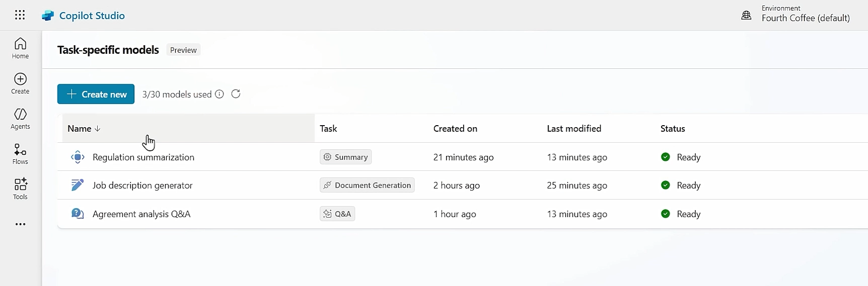The image size is (868, 286).
Task: Click Ready checkmark for Agreement analysis Q&A
Action: point(666,214)
